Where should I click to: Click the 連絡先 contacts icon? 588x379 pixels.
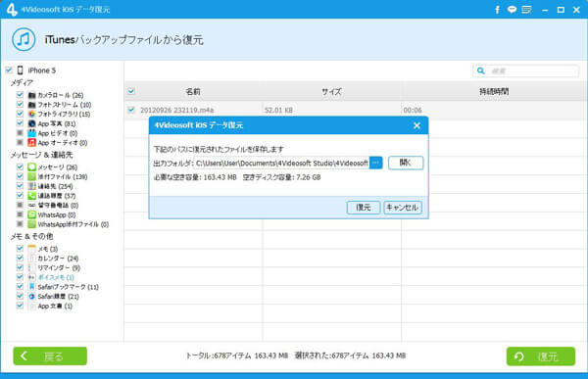tap(32, 186)
